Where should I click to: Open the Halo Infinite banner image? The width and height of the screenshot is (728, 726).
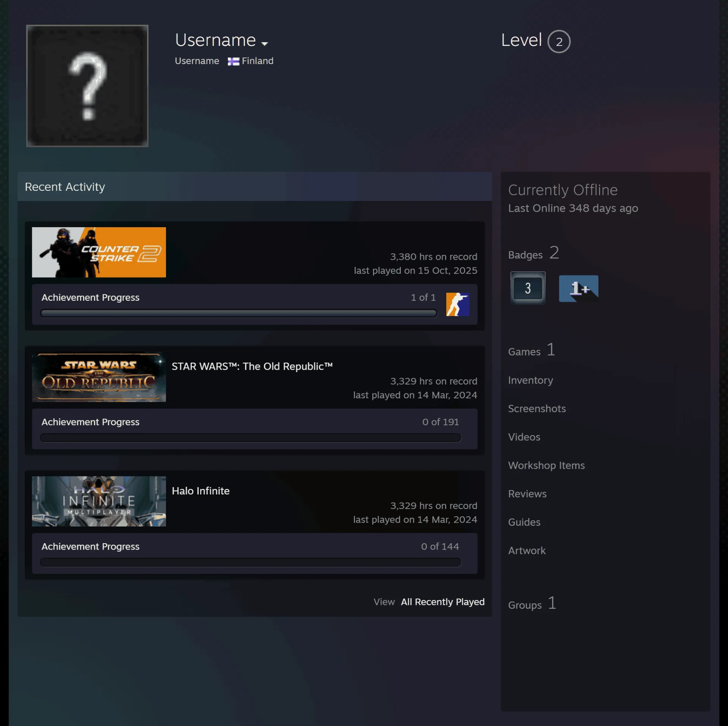click(x=99, y=501)
